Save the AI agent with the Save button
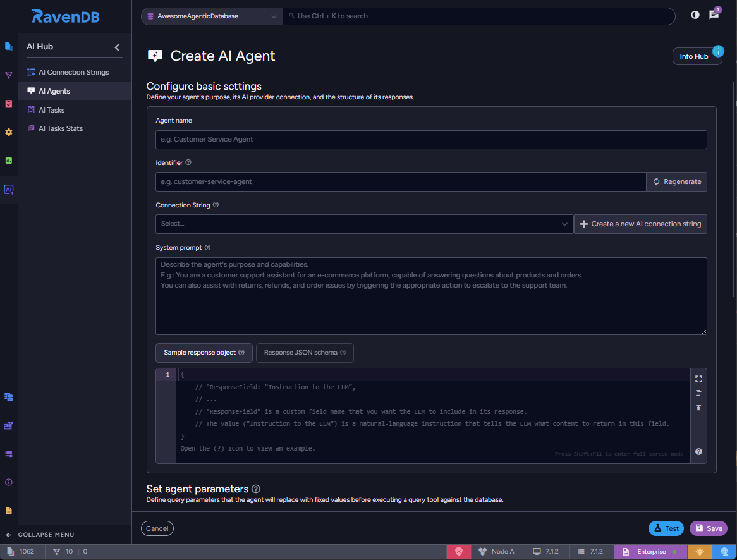This screenshot has width=737, height=560. [709, 528]
